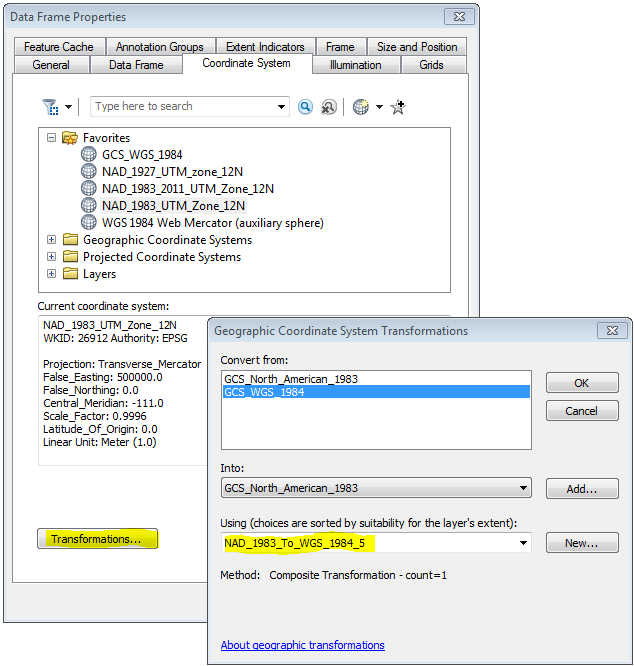Open the Using transformation dropdown

[x=525, y=543]
